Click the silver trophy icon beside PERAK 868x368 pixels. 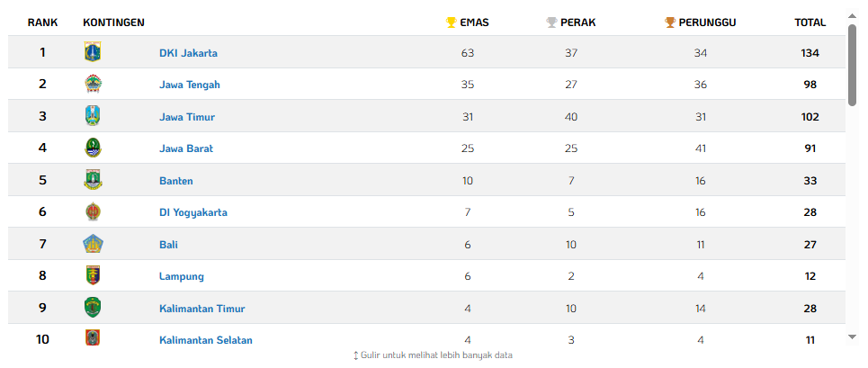(x=551, y=22)
